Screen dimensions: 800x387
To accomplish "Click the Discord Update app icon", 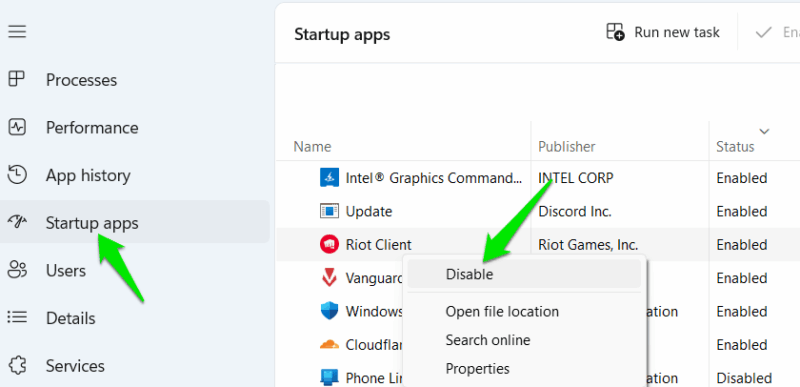I will click(329, 211).
